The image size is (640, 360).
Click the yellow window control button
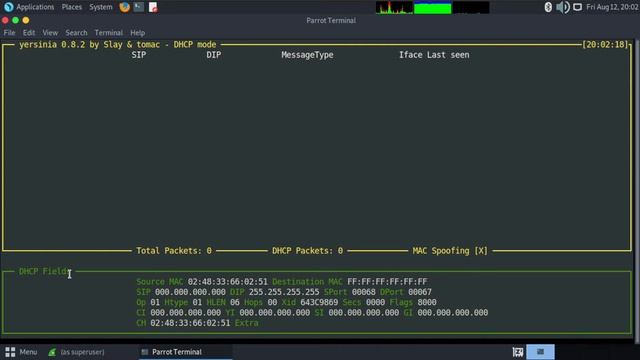click(26, 20)
